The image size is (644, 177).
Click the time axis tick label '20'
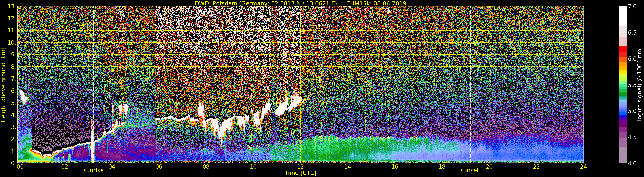coord(489,167)
